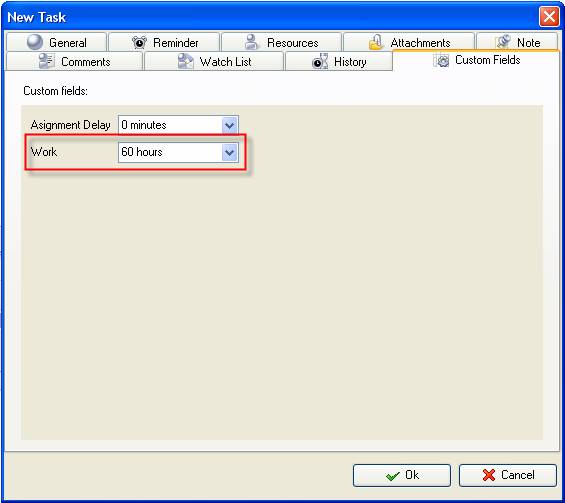Click the Comments tab icon
This screenshot has width=565, height=503.
(46, 61)
